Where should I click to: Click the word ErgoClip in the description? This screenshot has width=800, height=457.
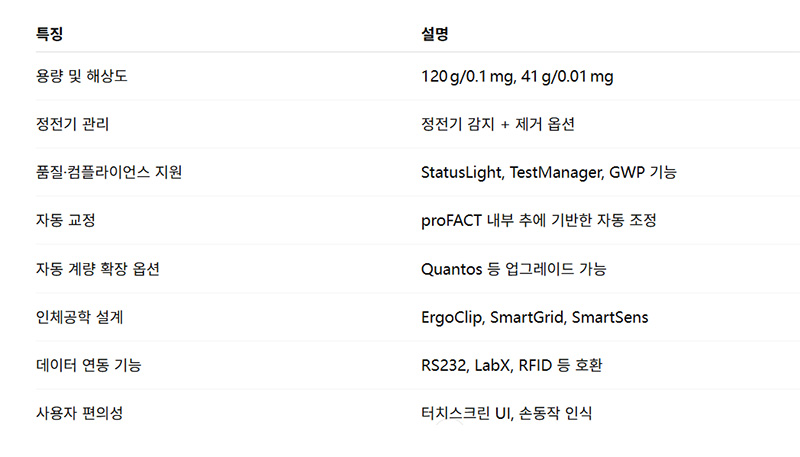coord(454,317)
